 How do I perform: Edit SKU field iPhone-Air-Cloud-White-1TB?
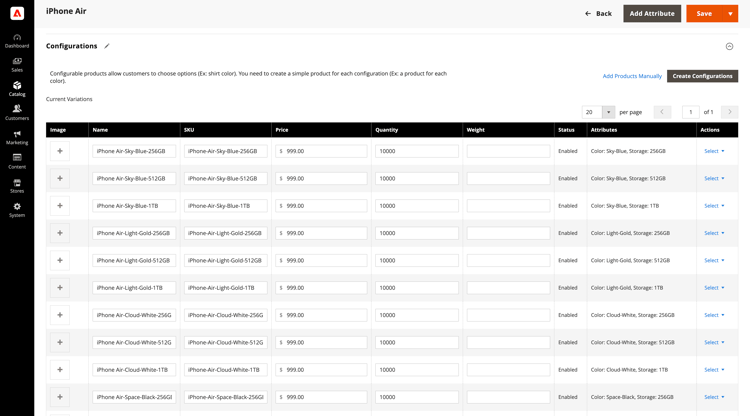point(225,370)
